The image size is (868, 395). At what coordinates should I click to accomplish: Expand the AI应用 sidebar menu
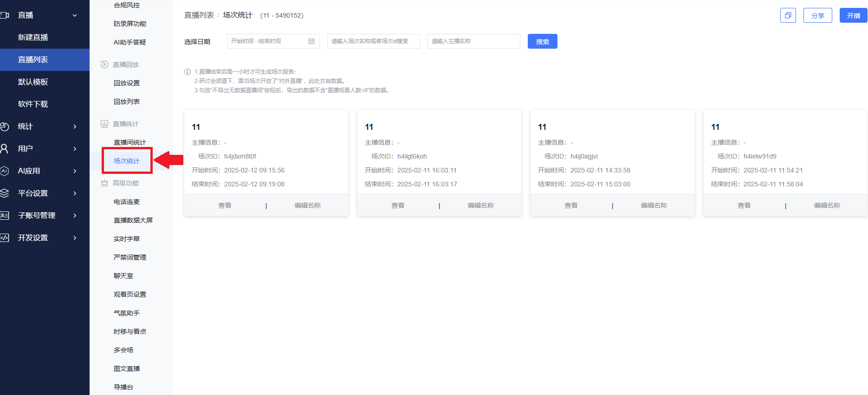75,171
